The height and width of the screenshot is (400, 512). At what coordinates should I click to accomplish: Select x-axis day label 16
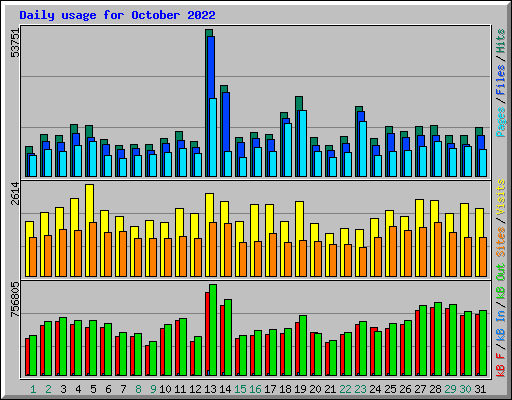pos(255,389)
